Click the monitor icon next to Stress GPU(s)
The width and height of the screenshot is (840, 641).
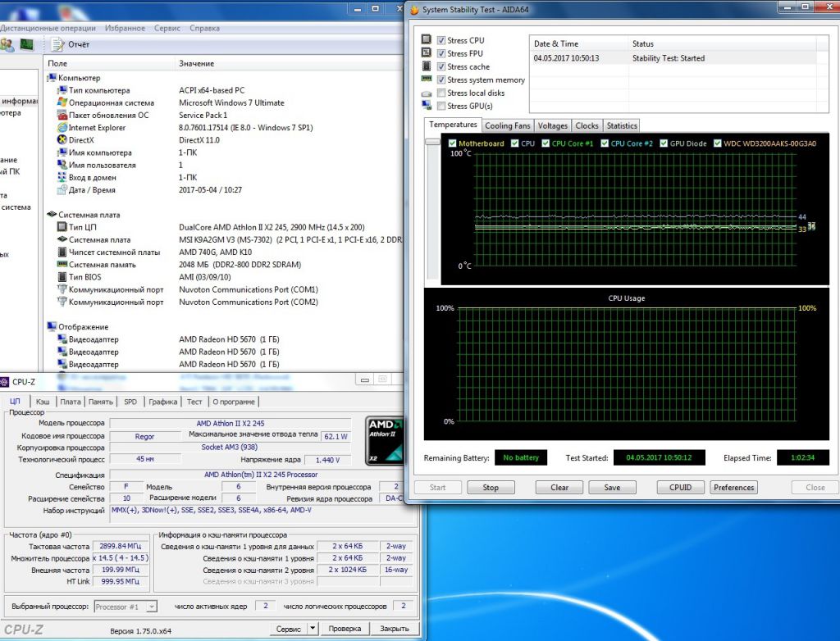click(427, 106)
